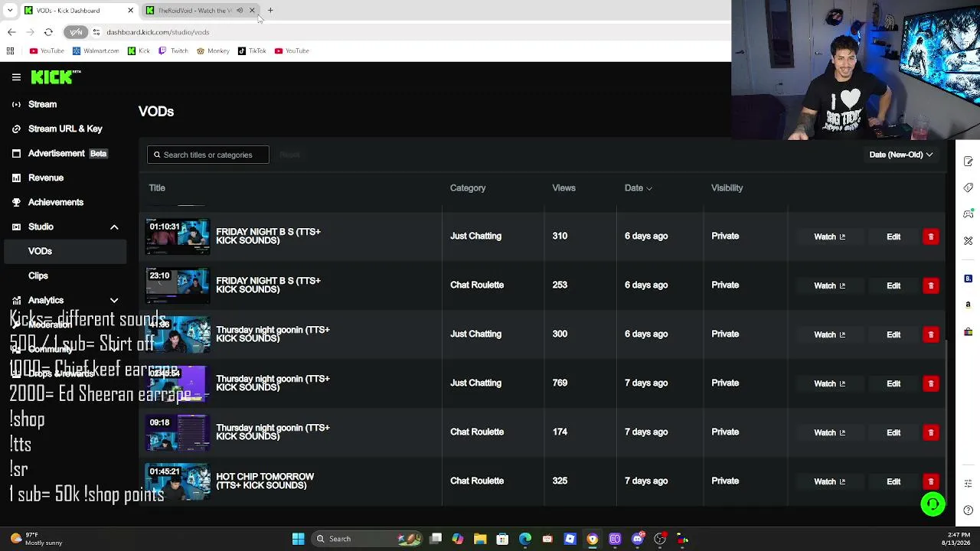Click the Search titles or categories field
Screen dimensions: 980x551
coord(207,155)
